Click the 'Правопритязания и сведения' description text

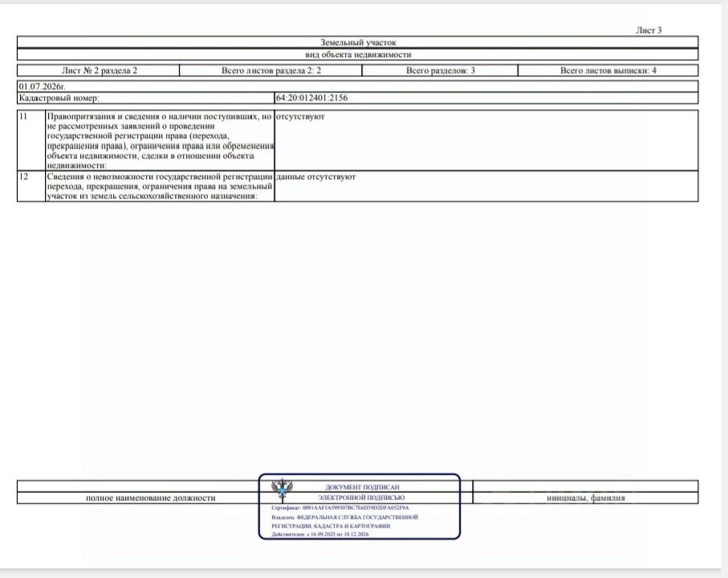click(160, 140)
